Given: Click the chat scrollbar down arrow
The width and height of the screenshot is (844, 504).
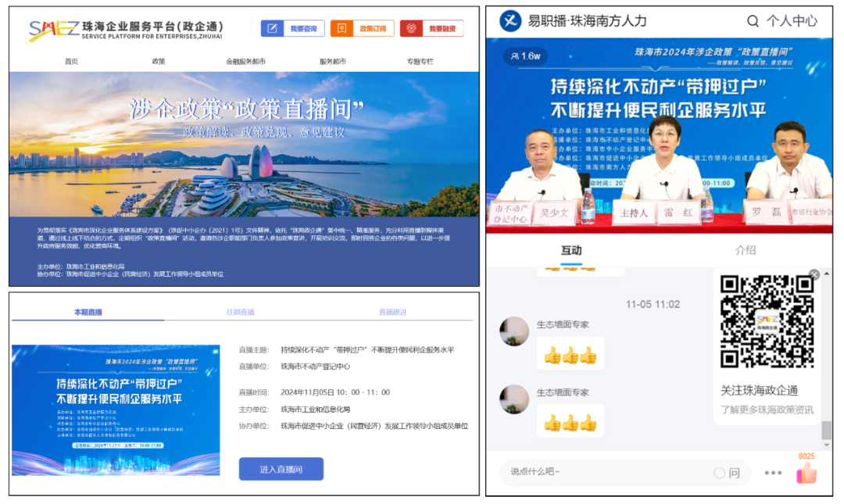Looking at the screenshot, I should [x=827, y=445].
